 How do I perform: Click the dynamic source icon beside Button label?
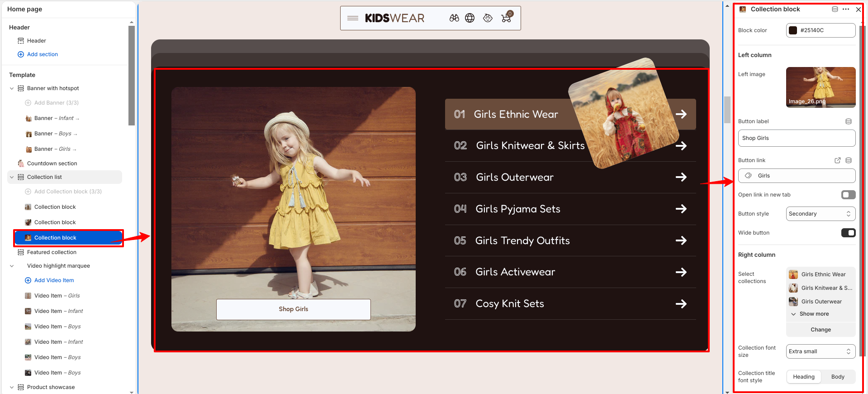pos(849,121)
